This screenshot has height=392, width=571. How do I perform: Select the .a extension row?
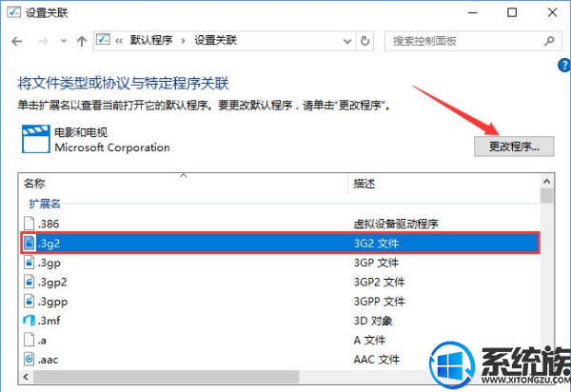click(x=280, y=340)
